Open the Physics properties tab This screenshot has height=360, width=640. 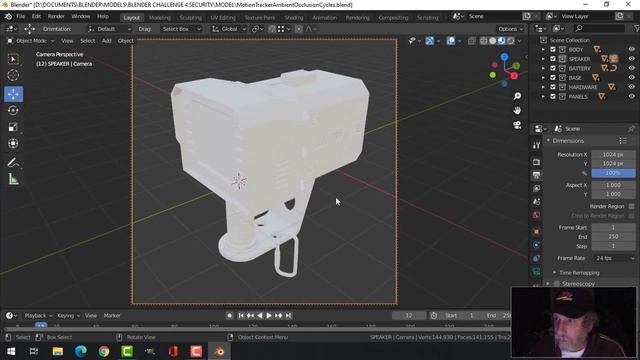pyautogui.click(x=536, y=245)
